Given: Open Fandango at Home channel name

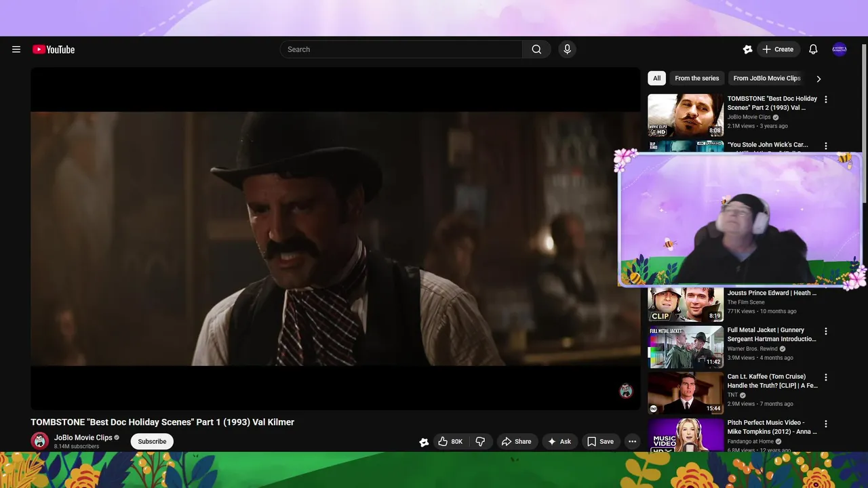Looking at the screenshot, I should point(751,441).
